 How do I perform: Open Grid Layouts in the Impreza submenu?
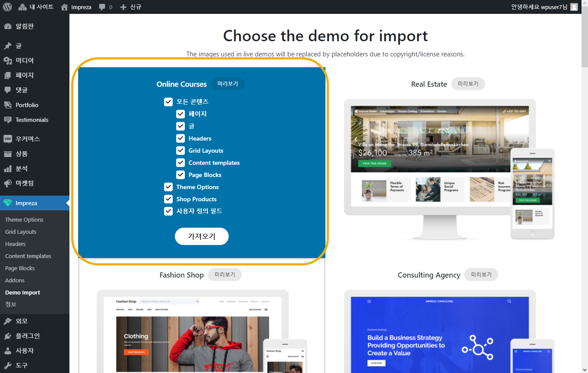21,232
